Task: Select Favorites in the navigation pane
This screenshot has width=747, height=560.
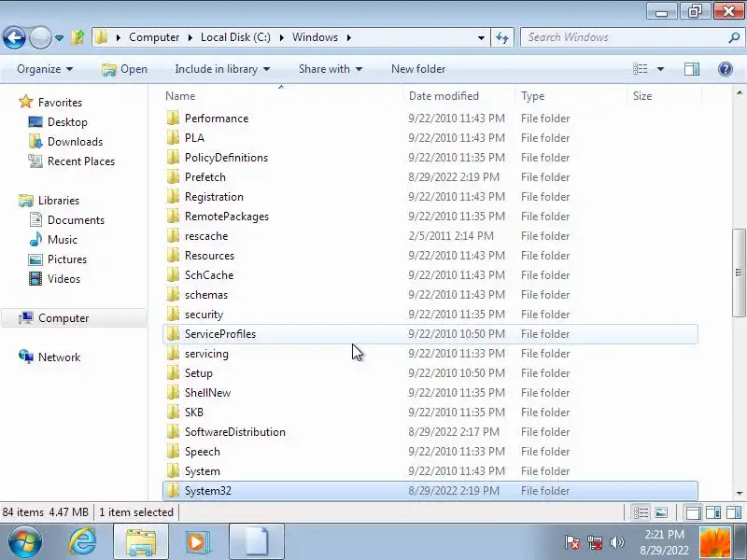Action: pos(50,103)
